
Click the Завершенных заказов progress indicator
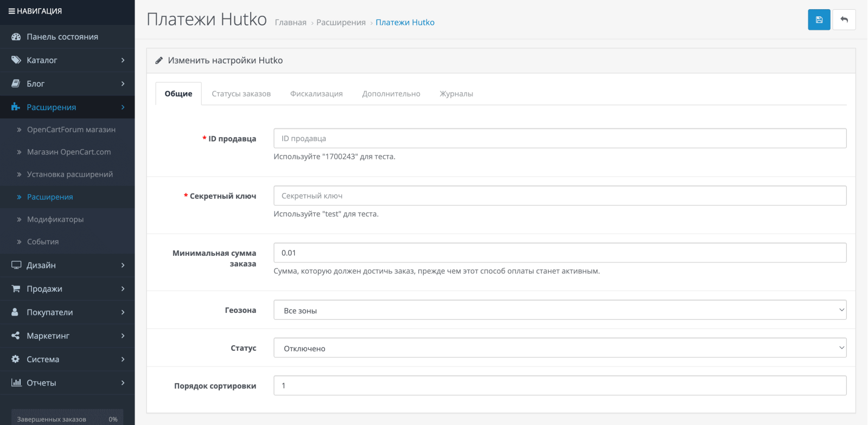coord(67,418)
